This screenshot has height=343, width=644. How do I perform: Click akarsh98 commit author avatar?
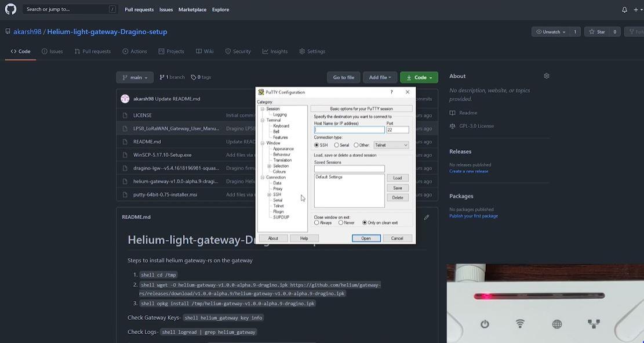(125, 99)
